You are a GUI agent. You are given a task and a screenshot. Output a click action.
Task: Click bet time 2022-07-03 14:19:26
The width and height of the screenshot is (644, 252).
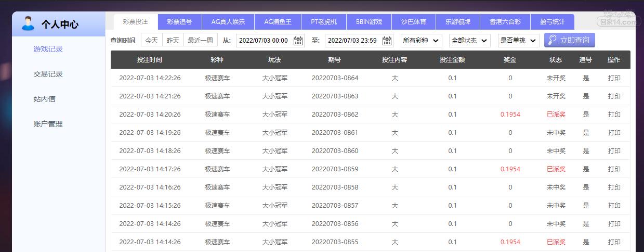[150, 133]
